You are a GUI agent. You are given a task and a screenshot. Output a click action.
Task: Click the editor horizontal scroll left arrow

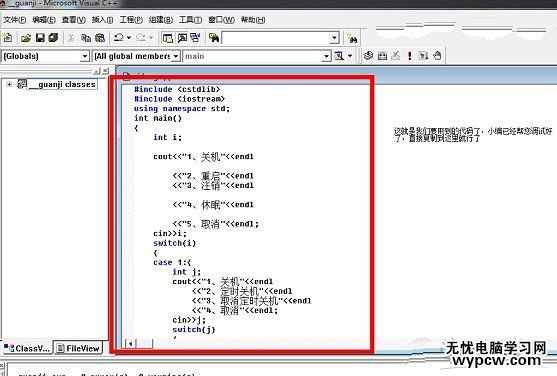(x=131, y=343)
